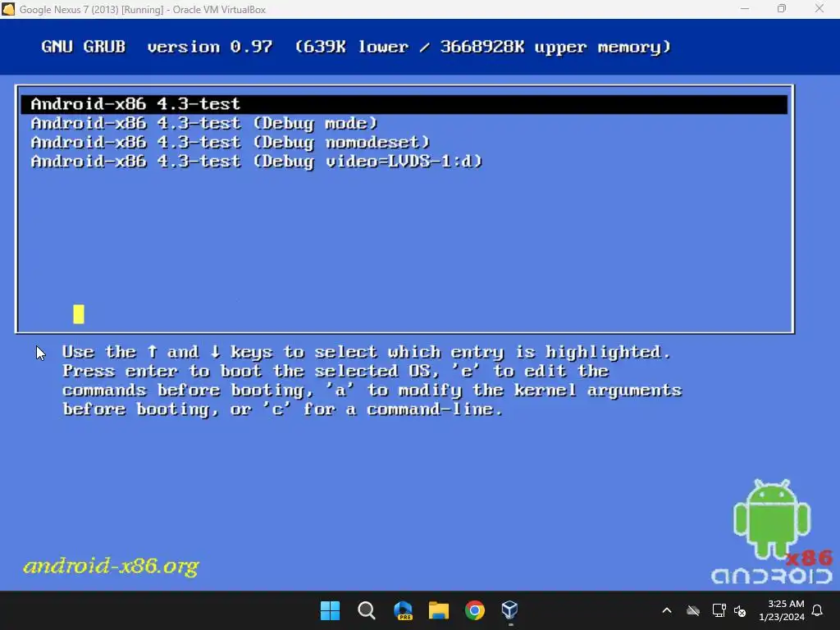840x630 pixels.
Task: Minimize the VirtualBox window
Action: 745,9
